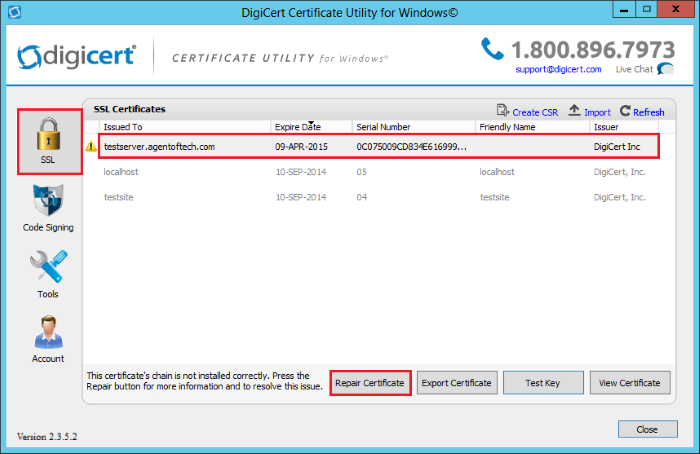Click the phone number 1.800.896.7973
700x454 pixels.
pyautogui.click(x=593, y=50)
